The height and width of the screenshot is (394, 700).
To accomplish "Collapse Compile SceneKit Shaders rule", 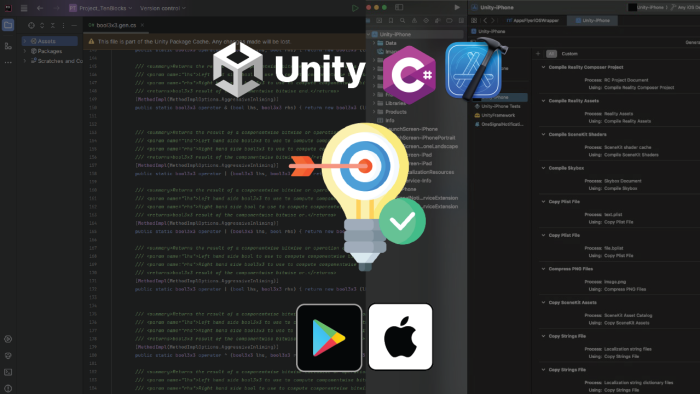I will click(x=543, y=134).
